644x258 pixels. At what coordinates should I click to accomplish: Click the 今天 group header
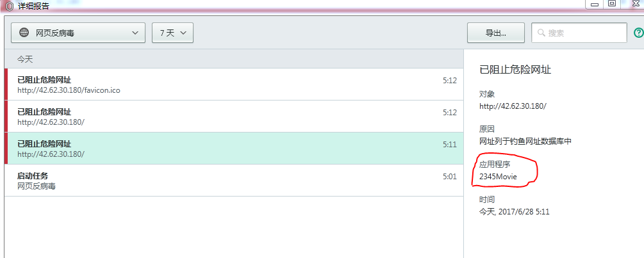click(231, 59)
